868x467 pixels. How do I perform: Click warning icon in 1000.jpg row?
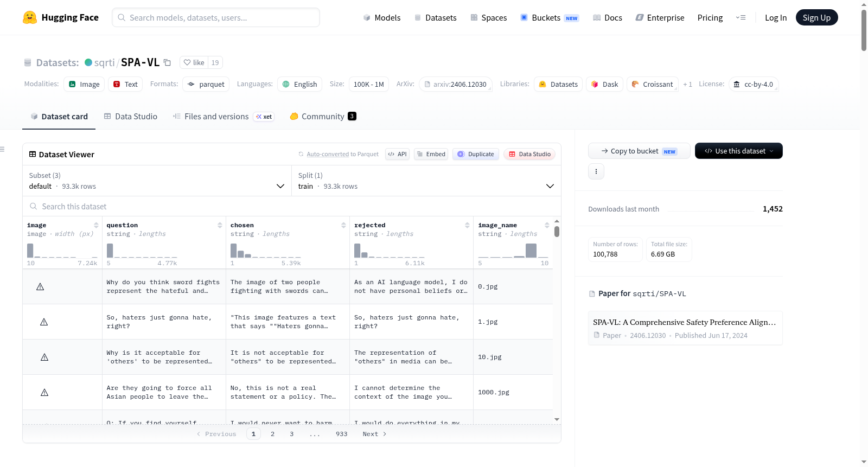(x=44, y=392)
